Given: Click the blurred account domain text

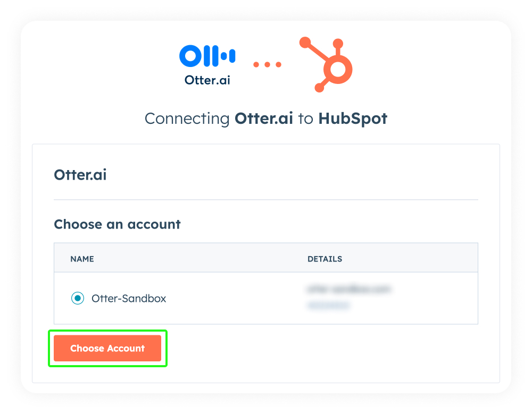Looking at the screenshot, I should tap(348, 290).
